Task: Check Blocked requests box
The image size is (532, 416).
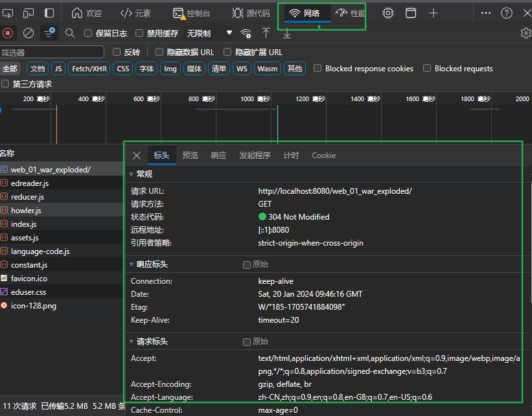Action: click(x=427, y=68)
